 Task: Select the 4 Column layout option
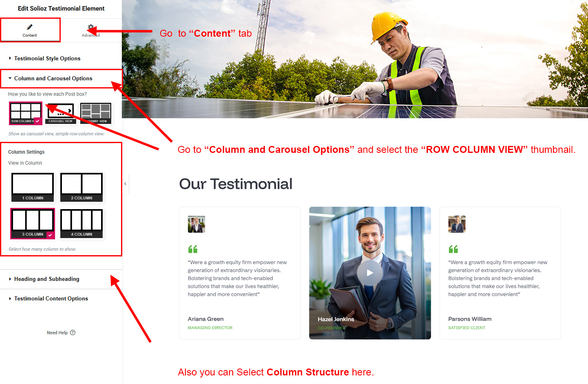(x=81, y=223)
